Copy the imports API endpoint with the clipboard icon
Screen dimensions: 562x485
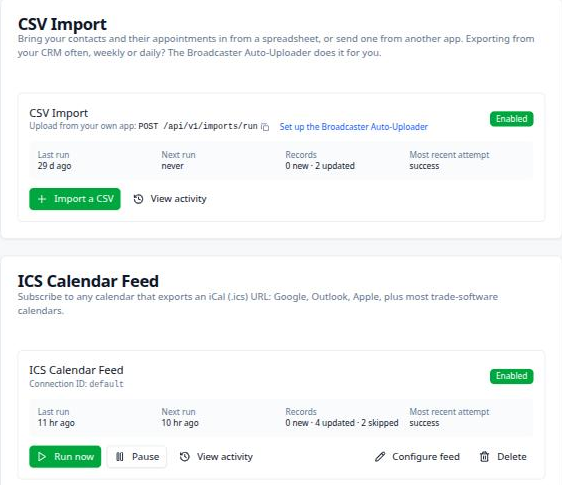click(x=265, y=127)
